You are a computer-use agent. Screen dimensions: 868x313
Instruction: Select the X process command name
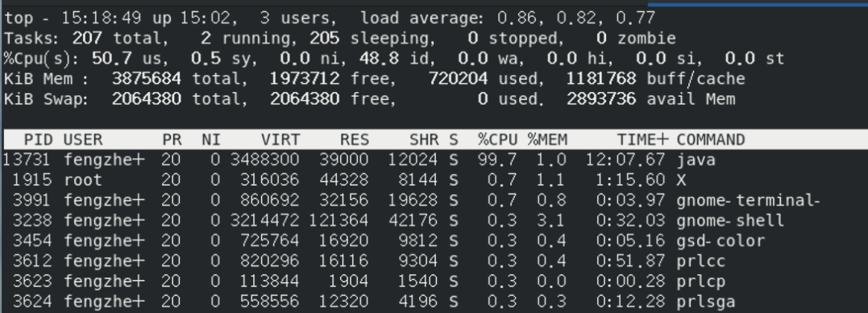tap(682, 180)
